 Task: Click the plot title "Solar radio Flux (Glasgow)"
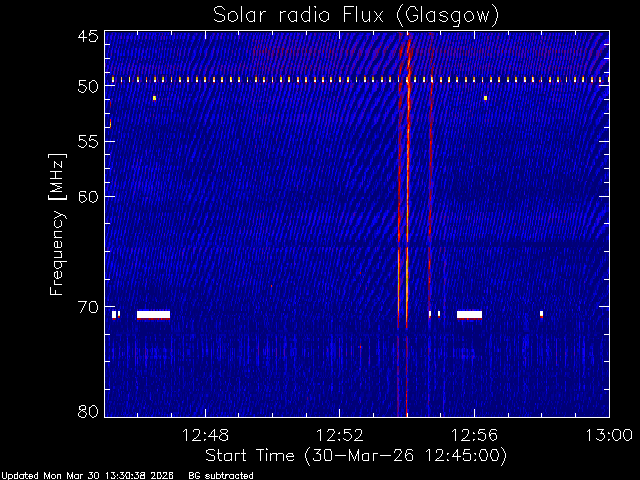pos(356,16)
